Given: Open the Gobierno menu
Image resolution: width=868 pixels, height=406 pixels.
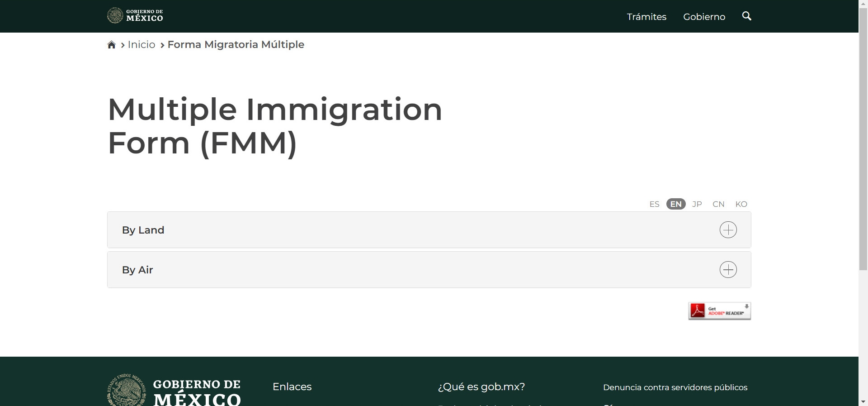Looking at the screenshot, I should click(704, 17).
